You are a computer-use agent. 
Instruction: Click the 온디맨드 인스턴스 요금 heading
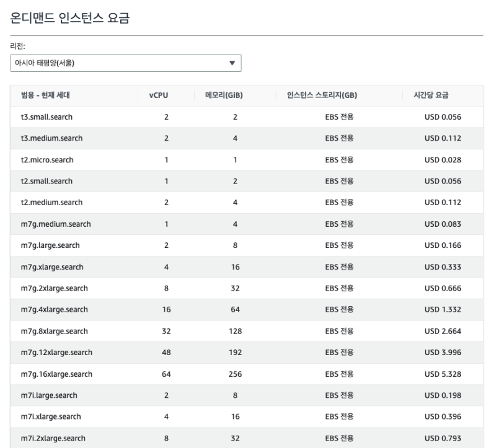[71, 19]
